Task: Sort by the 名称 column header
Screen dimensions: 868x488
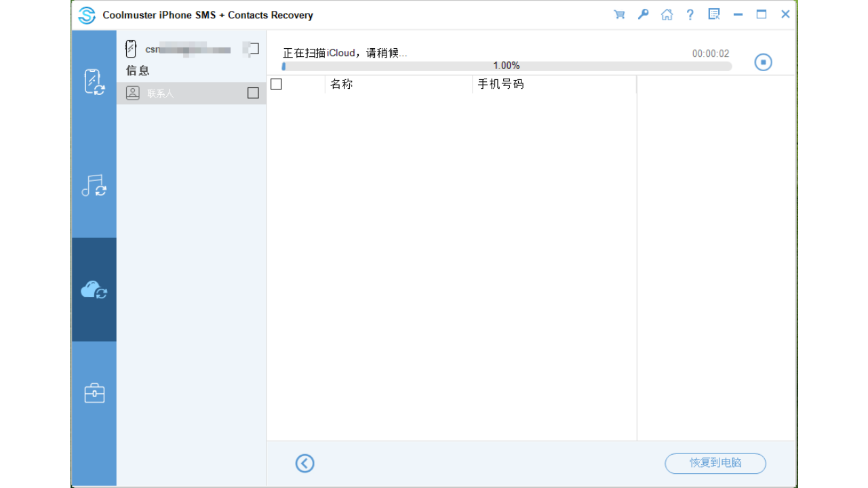Action: pyautogui.click(x=341, y=83)
